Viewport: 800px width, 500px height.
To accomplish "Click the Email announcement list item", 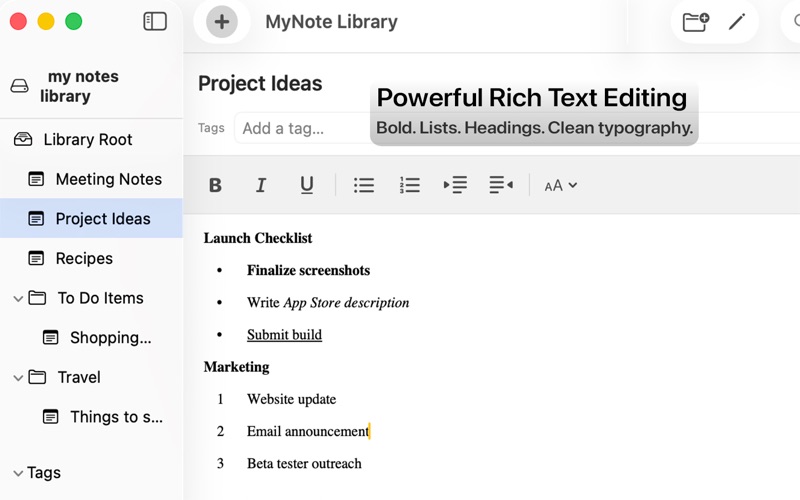I will tap(308, 431).
